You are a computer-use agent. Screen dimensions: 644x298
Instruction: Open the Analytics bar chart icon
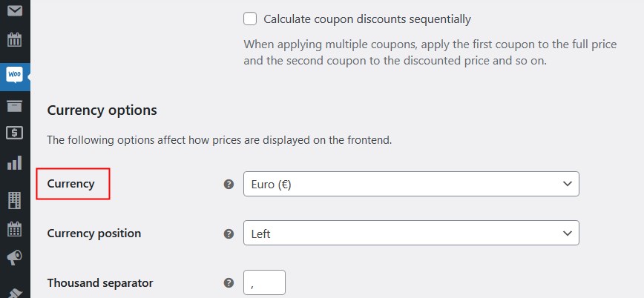point(15,163)
